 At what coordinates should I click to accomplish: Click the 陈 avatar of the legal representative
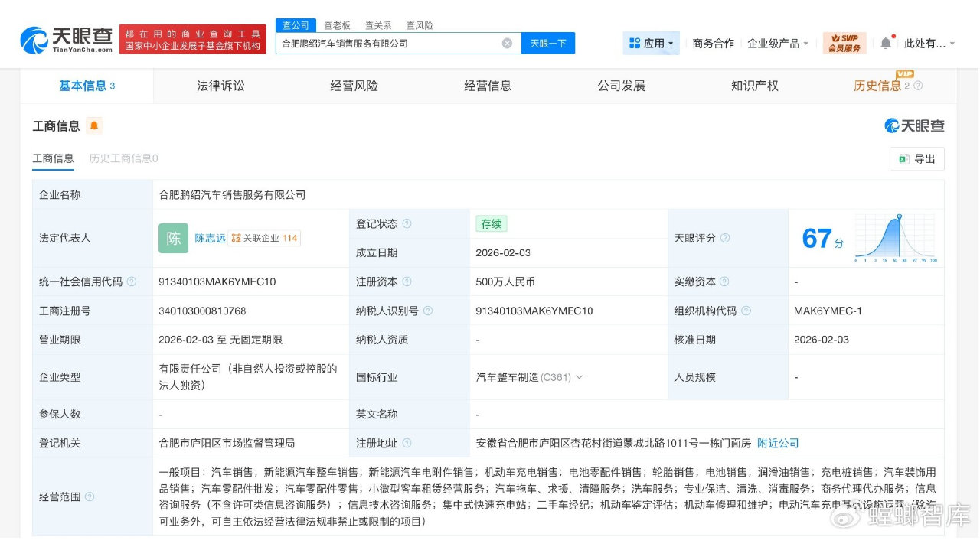(173, 238)
